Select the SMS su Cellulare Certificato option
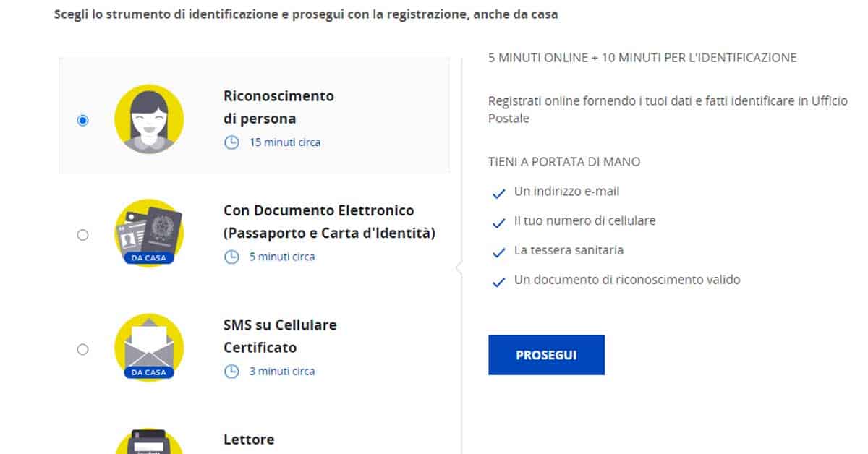The height and width of the screenshot is (454, 868). pyautogui.click(x=82, y=348)
